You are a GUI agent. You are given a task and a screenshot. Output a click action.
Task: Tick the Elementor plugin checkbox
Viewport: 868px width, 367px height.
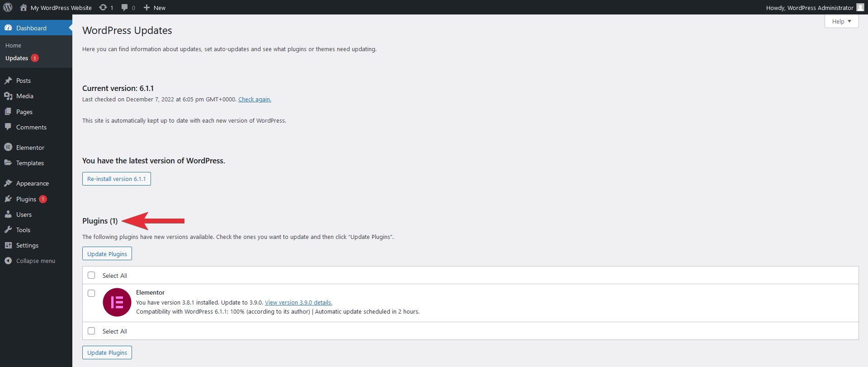[x=91, y=293]
